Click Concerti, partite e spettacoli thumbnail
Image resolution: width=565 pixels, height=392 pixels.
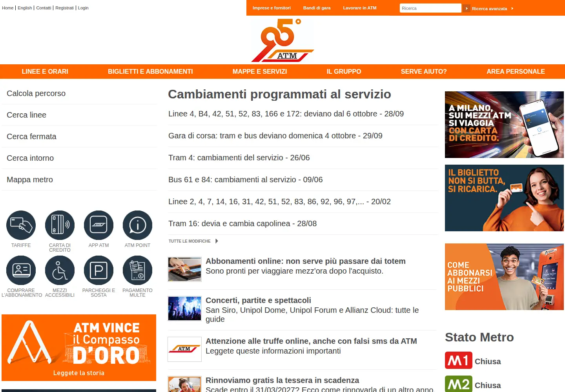click(184, 309)
